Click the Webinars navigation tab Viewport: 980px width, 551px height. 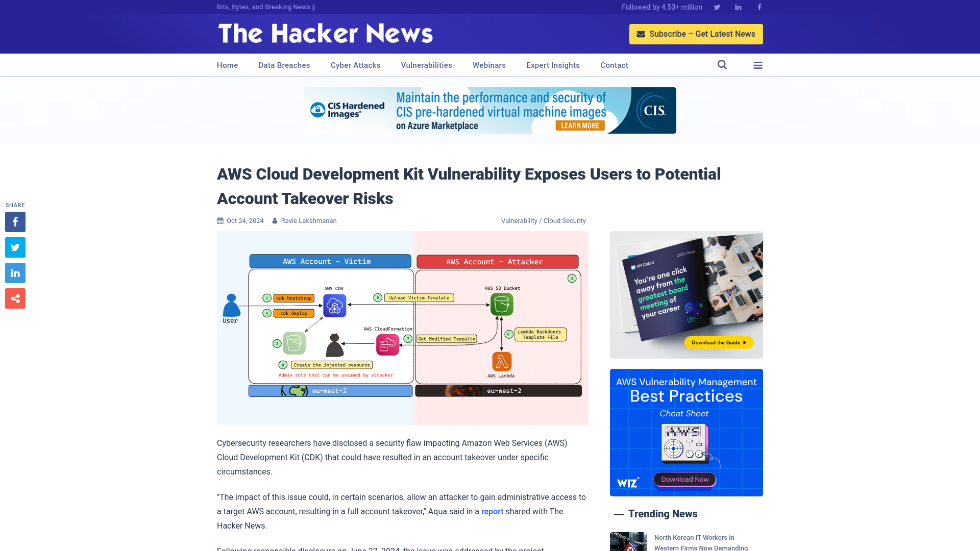[x=489, y=65]
